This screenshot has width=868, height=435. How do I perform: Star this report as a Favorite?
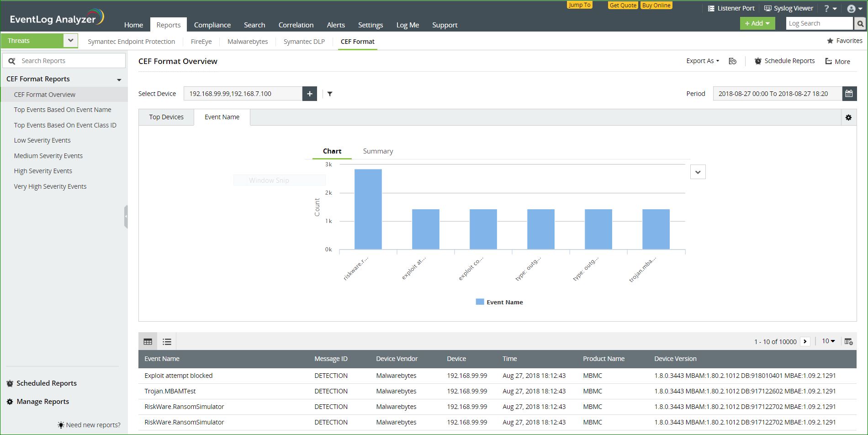[x=831, y=40]
